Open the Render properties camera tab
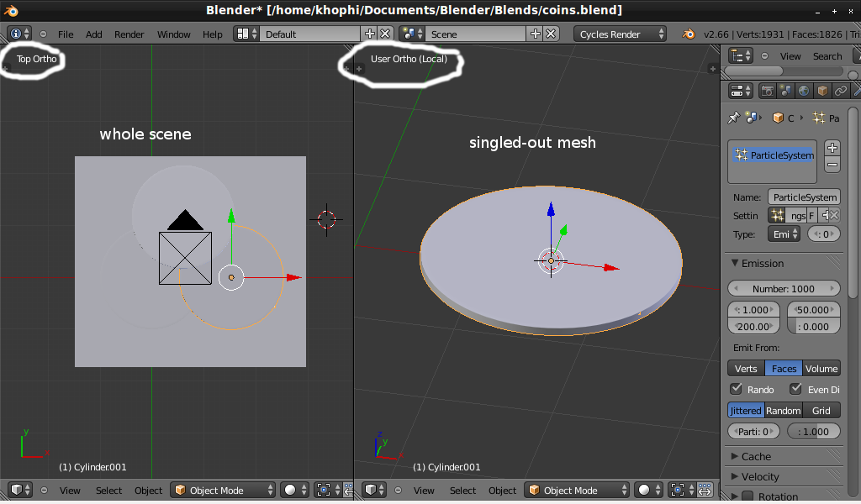This screenshot has height=504, width=861. 768,91
